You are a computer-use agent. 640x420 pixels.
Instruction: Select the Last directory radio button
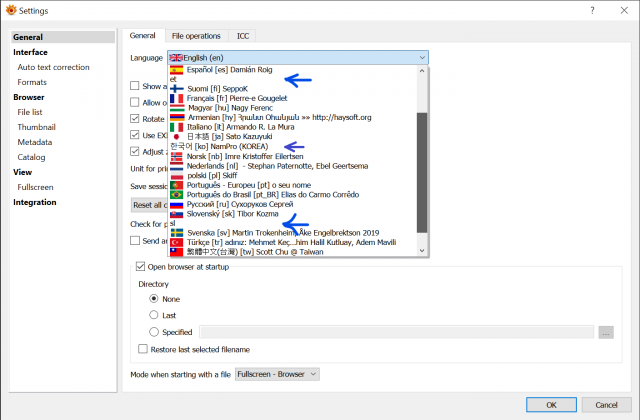pos(153,315)
